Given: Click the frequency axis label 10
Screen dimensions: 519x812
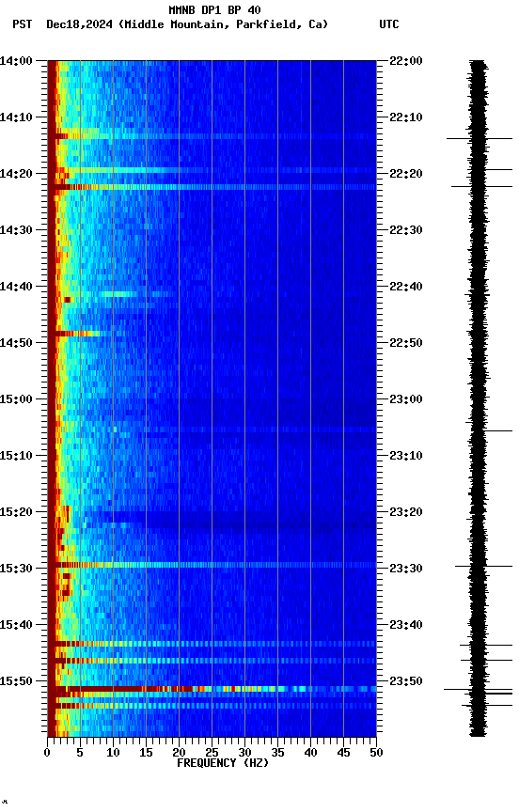Looking at the screenshot, I should tap(113, 753).
